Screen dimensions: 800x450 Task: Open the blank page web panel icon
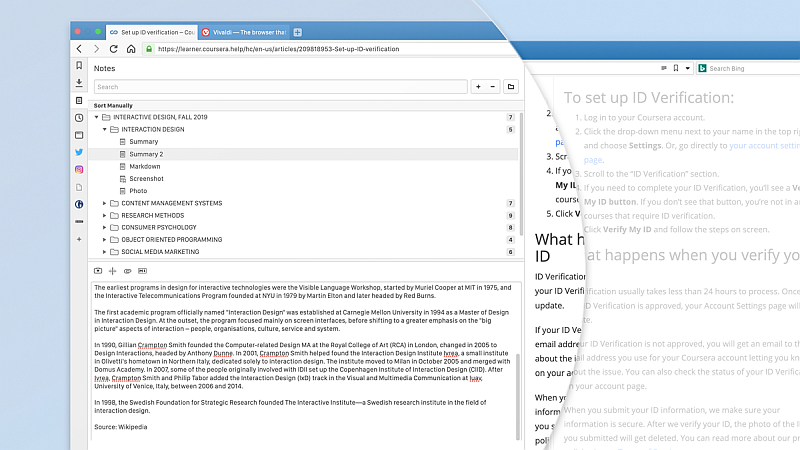point(79,187)
